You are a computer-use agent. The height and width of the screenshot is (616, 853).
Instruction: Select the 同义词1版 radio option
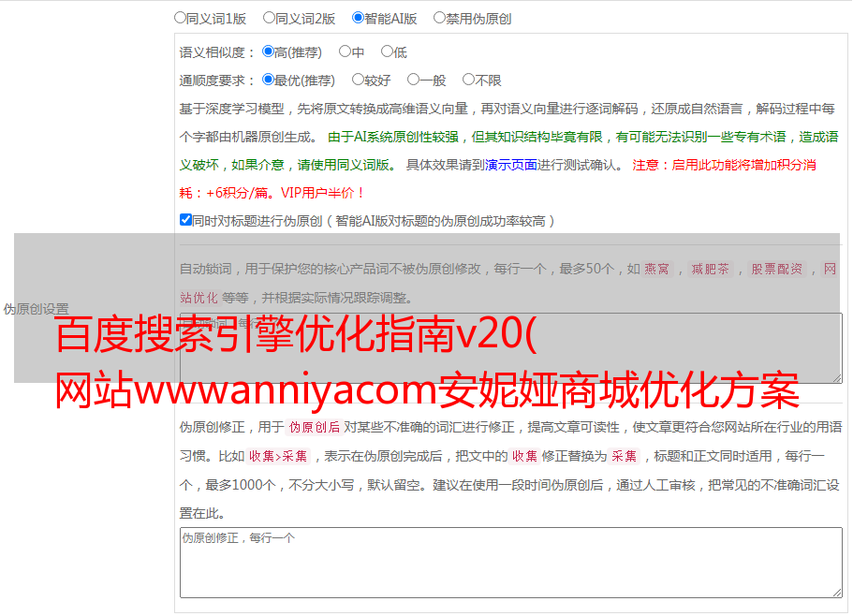pyautogui.click(x=180, y=18)
